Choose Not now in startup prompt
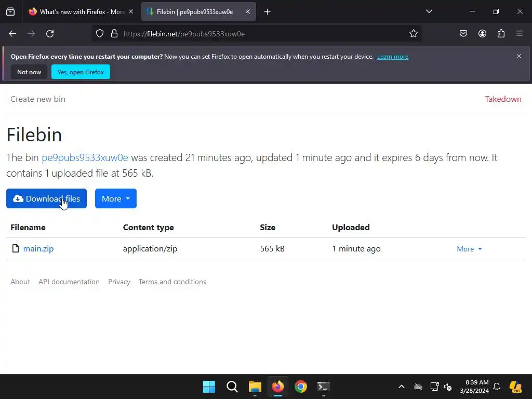The height and width of the screenshot is (399, 532). click(x=29, y=72)
